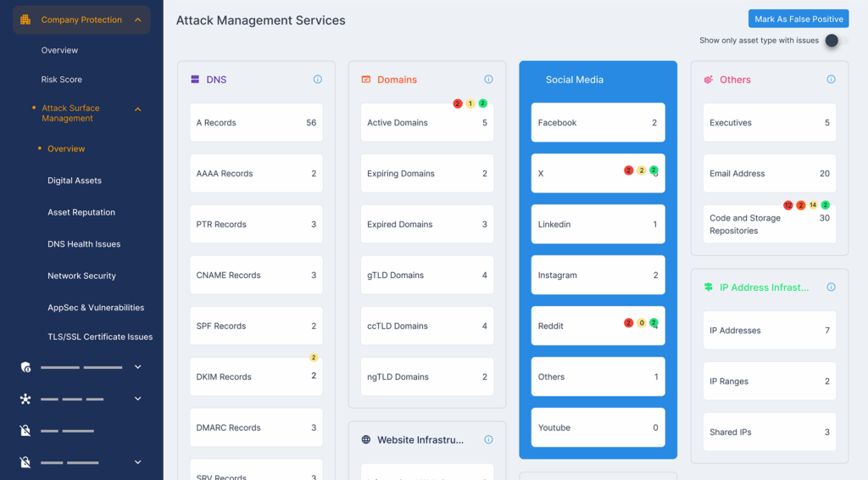
Task: Click the yellow badge on Active Domains
Action: click(x=470, y=103)
